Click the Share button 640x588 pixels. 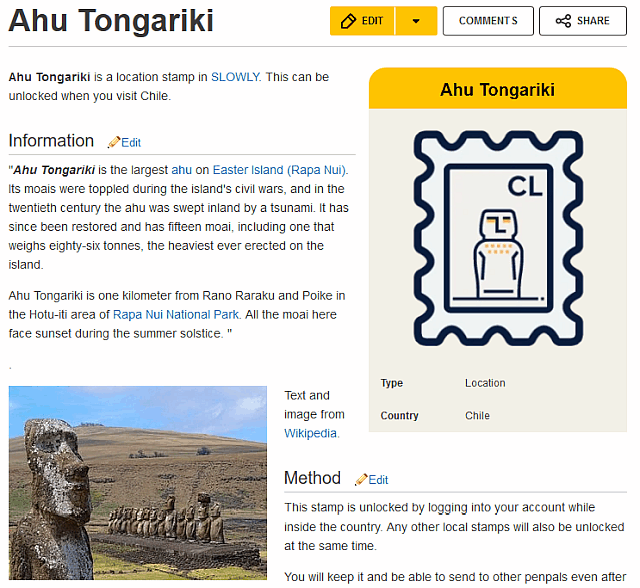point(583,21)
